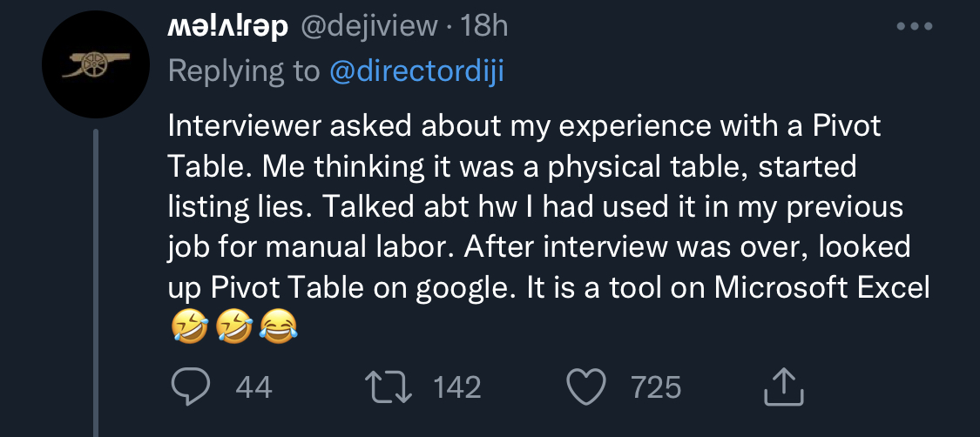980x437 pixels.
Task: Click the first rolling-on-floor laughing emoji
Action: click(x=189, y=327)
